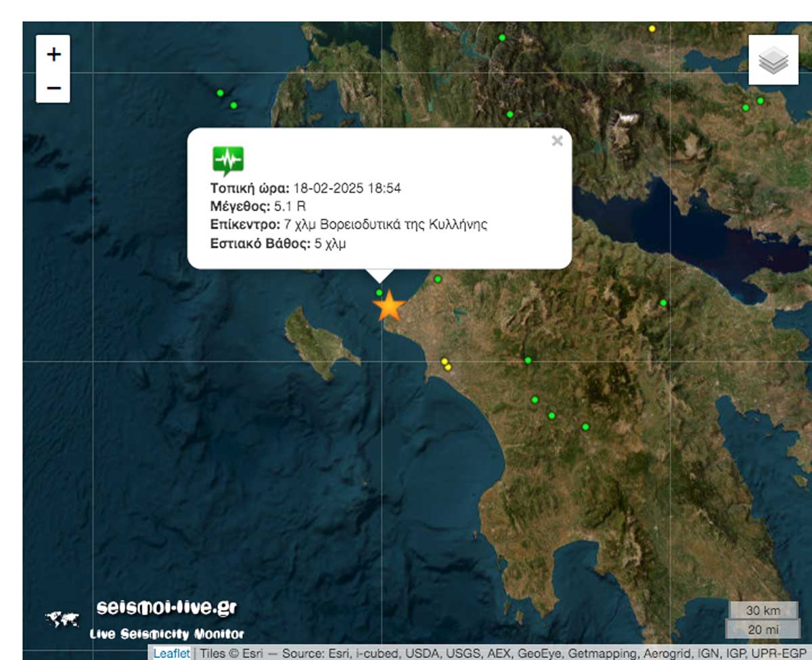Open the map layers selector
This screenshot has width=812, height=660.
[x=773, y=61]
